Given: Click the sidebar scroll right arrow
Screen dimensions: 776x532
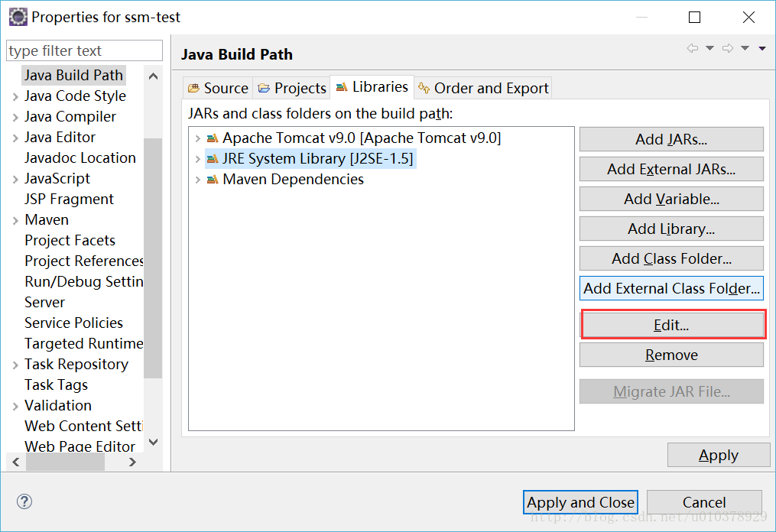Looking at the screenshot, I should coord(132,462).
